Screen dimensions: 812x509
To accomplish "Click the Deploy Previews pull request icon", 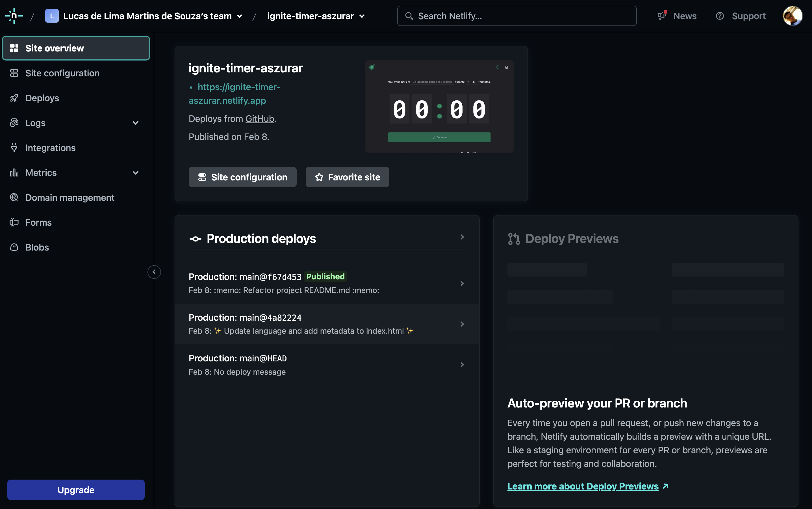I will 514,239.
